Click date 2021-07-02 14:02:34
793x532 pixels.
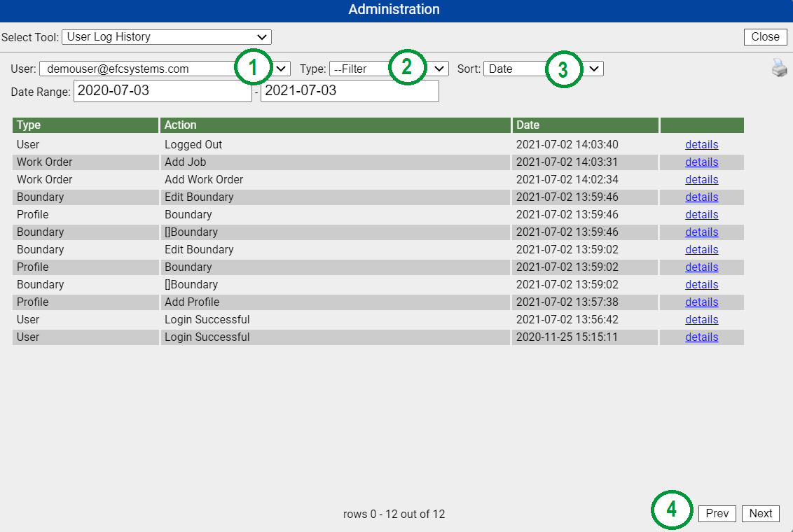(567, 179)
